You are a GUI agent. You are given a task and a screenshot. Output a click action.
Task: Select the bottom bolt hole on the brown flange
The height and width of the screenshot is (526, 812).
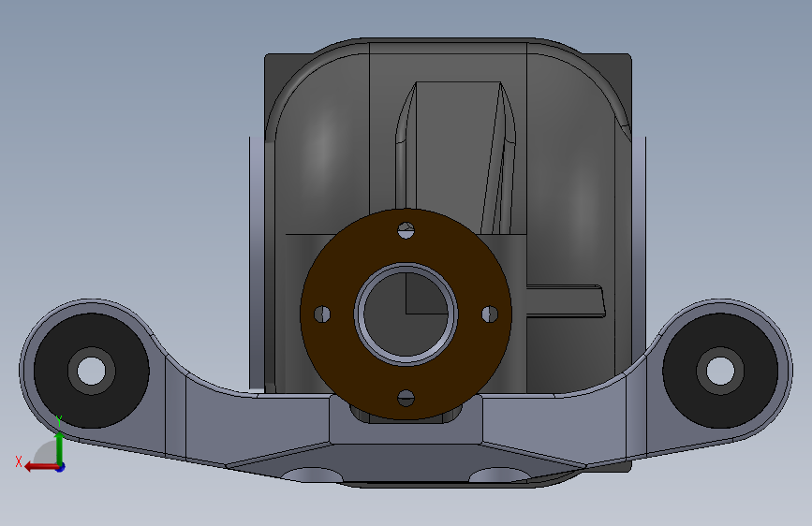coord(406,398)
